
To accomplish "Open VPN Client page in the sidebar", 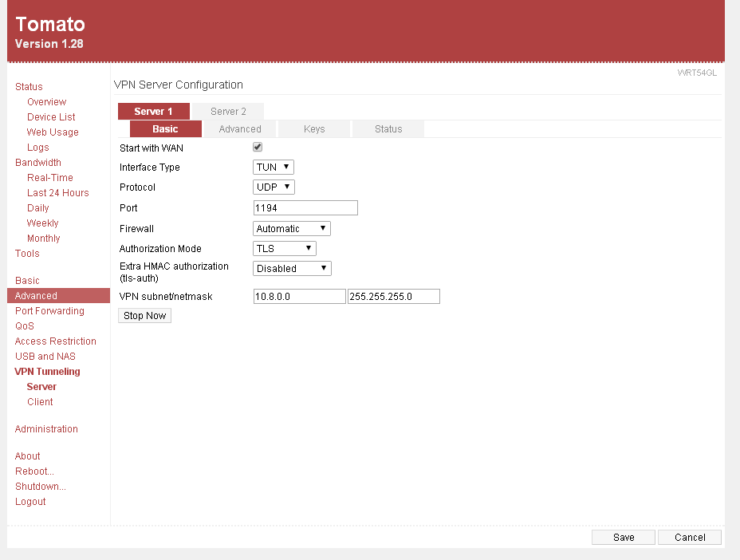I will (x=40, y=402).
